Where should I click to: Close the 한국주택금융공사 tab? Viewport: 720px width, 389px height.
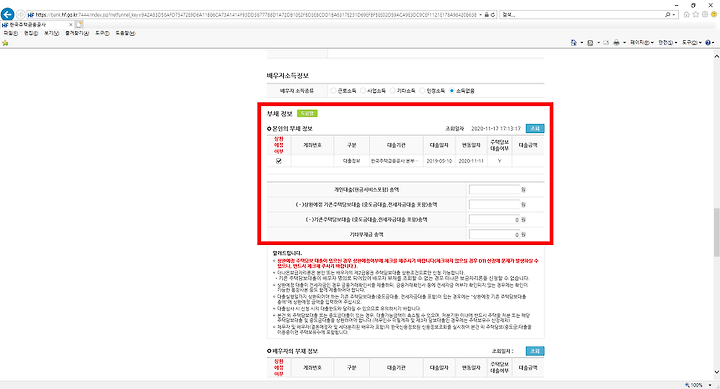tap(70, 24)
